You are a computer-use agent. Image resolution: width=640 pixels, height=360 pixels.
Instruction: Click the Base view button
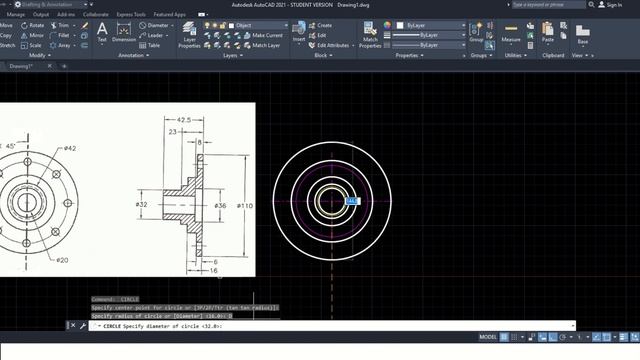582,35
